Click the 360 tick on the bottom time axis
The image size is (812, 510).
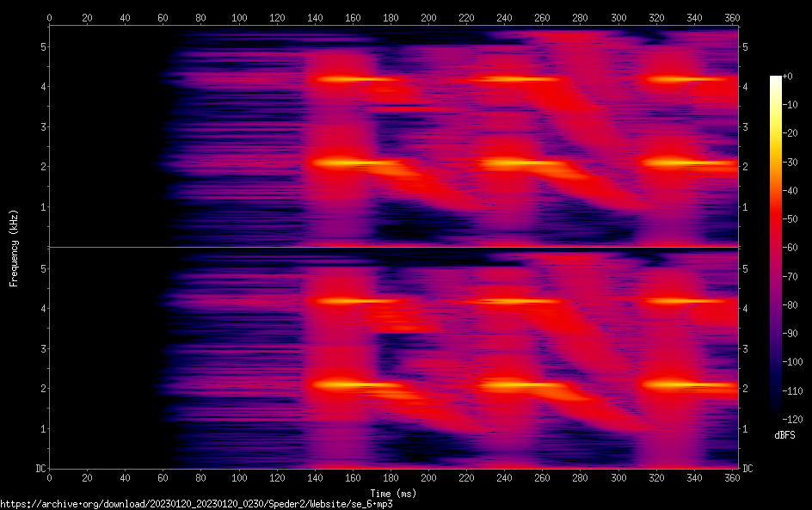tap(732, 478)
